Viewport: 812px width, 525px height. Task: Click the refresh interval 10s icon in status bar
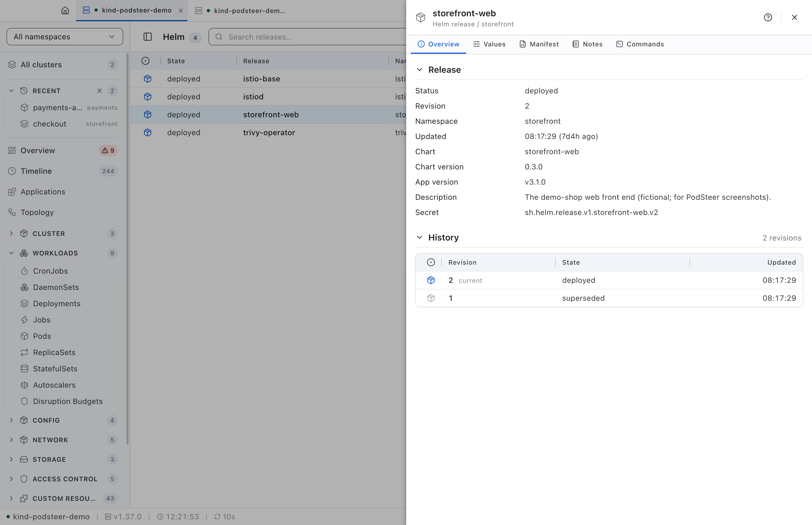tap(217, 517)
